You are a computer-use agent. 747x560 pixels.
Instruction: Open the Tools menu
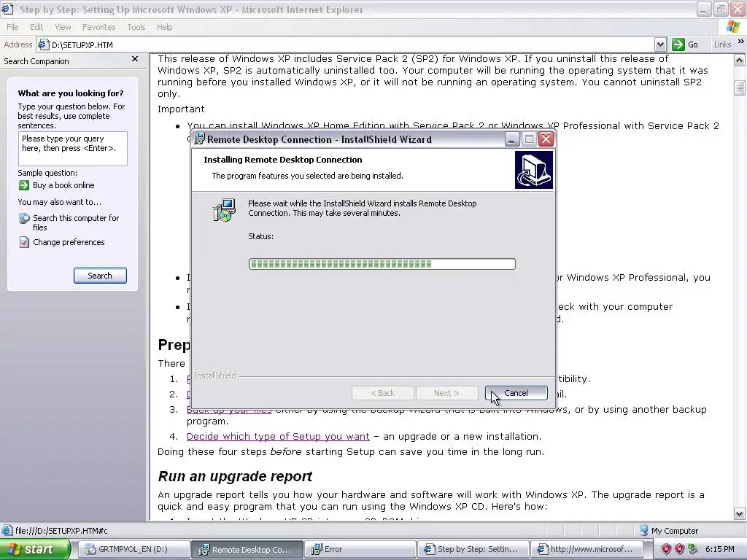(x=136, y=27)
